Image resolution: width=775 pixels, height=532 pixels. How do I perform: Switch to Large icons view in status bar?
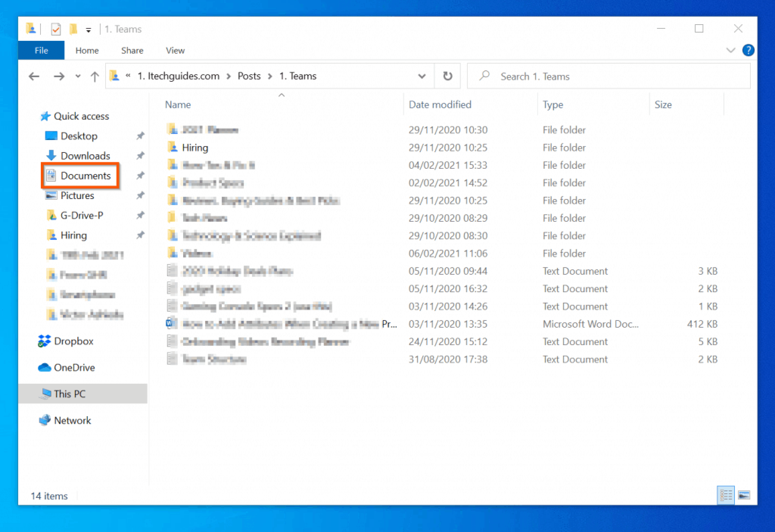pos(744,495)
